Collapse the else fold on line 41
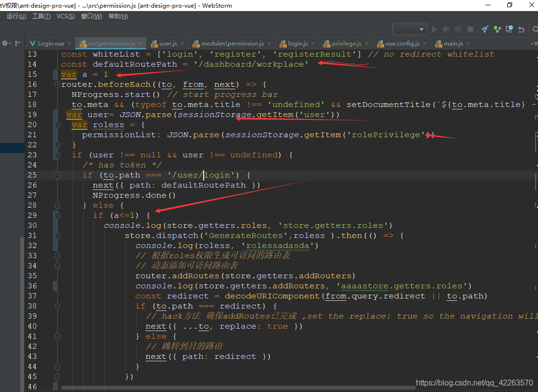 (57, 336)
